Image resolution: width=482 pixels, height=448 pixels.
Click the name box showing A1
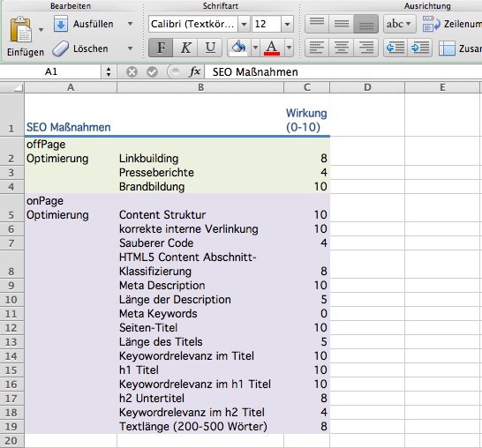pos(51,71)
